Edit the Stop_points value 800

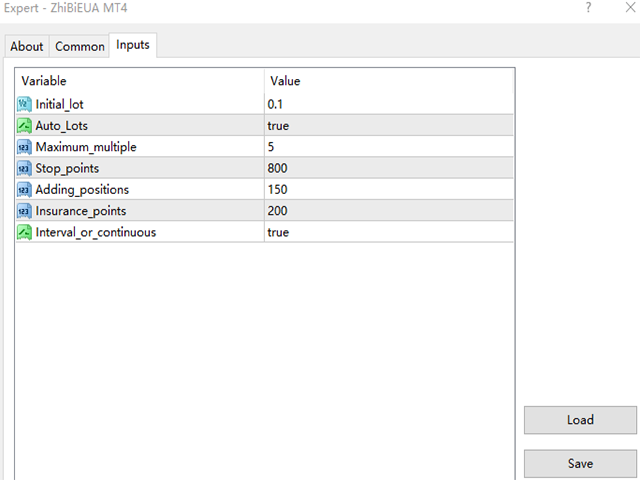(389, 168)
